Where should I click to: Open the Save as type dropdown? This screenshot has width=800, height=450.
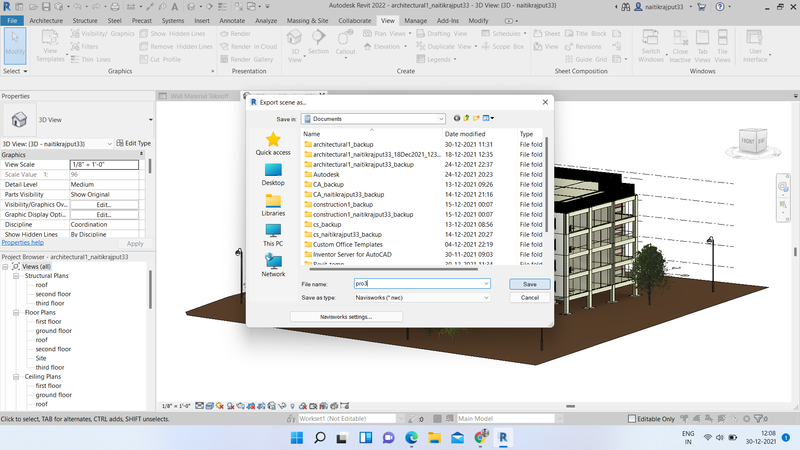pos(486,297)
